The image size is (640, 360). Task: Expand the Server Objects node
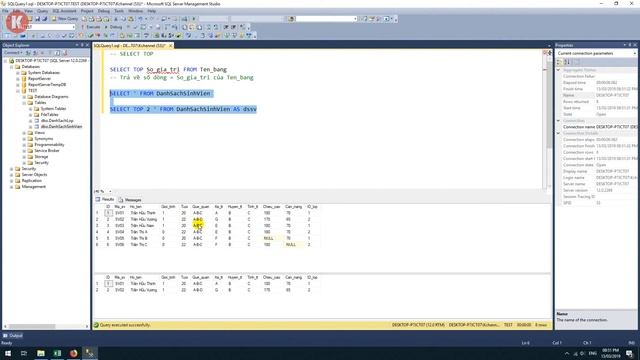[12, 175]
